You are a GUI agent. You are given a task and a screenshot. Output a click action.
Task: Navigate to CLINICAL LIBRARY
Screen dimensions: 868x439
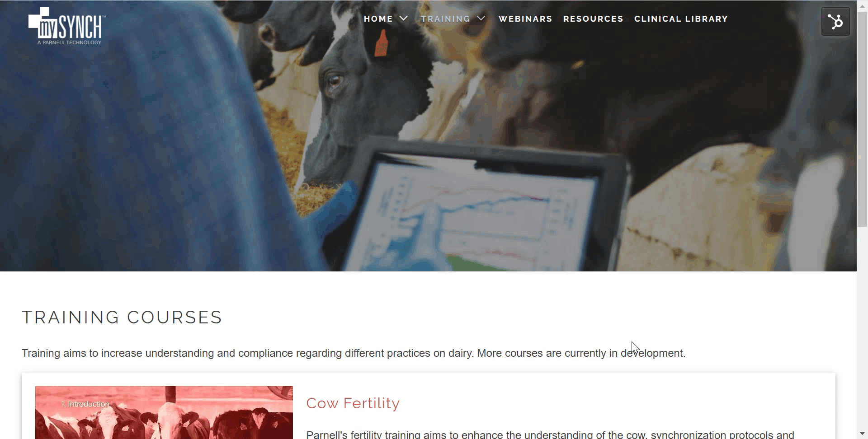tap(681, 19)
